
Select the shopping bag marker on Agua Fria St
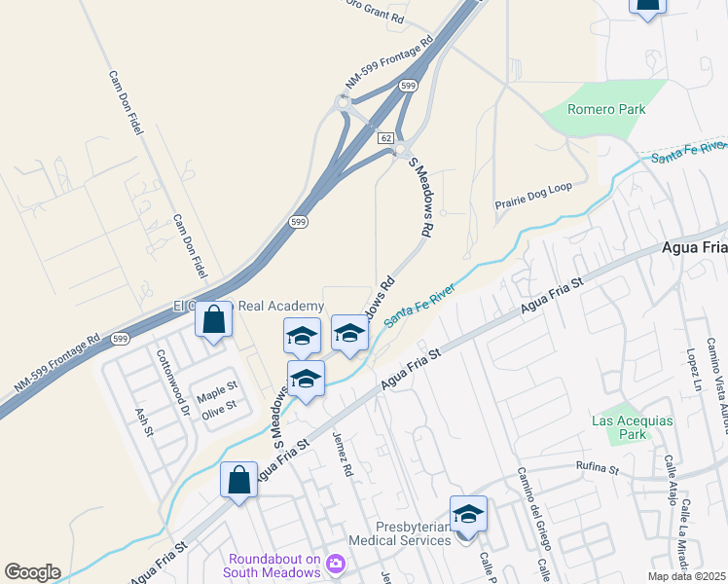coord(238,483)
